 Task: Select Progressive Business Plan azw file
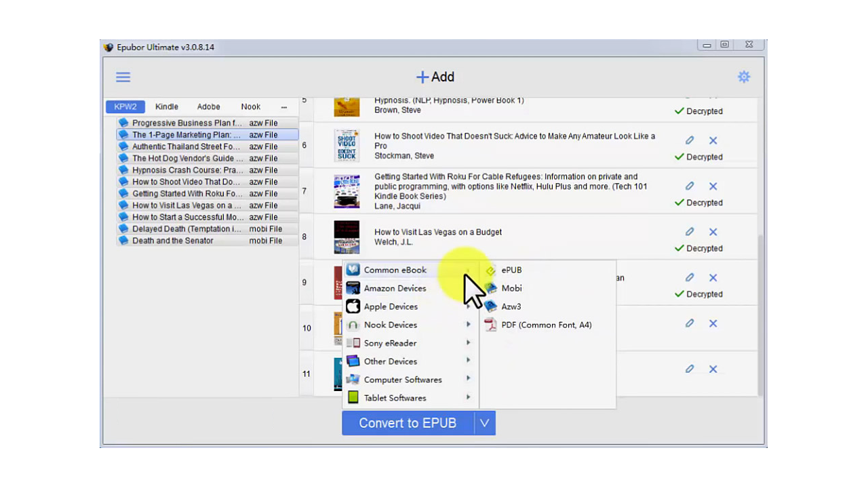click(x=208, y=123)
